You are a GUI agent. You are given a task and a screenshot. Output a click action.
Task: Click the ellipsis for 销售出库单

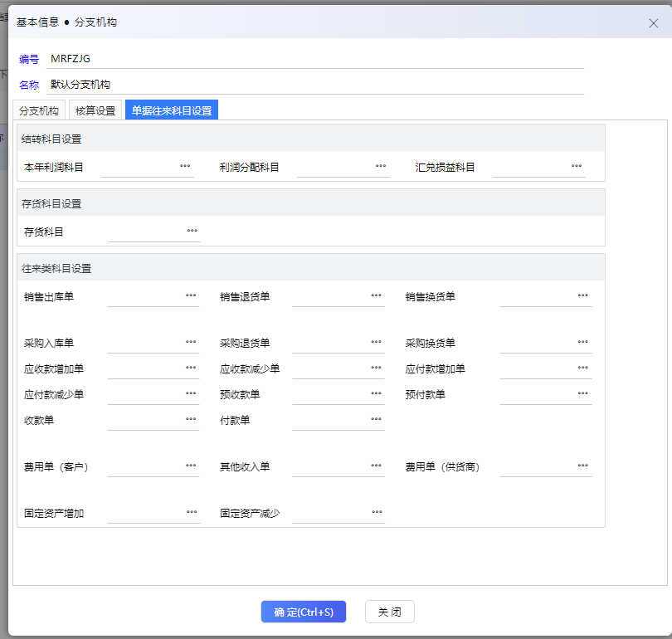(x=191, y=295)
